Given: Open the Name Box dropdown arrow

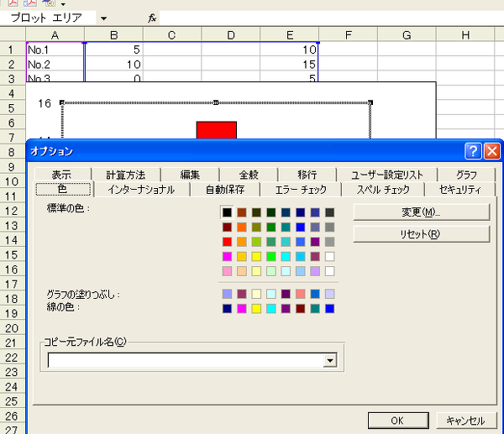Looking at the screenshot, I should (102, 18).
